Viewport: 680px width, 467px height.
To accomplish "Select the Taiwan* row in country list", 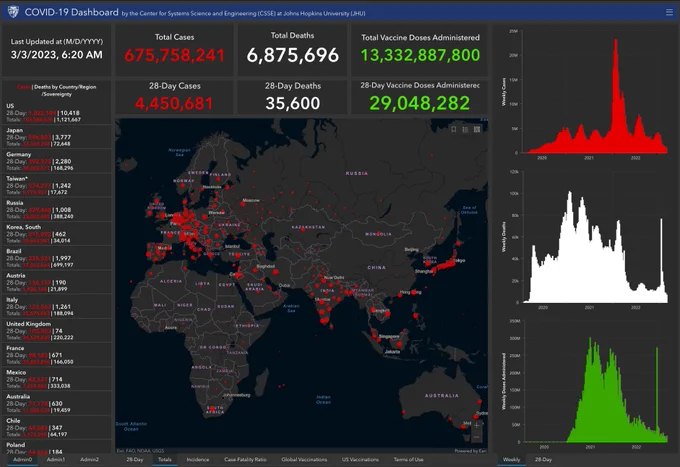I will coord(57,186).
